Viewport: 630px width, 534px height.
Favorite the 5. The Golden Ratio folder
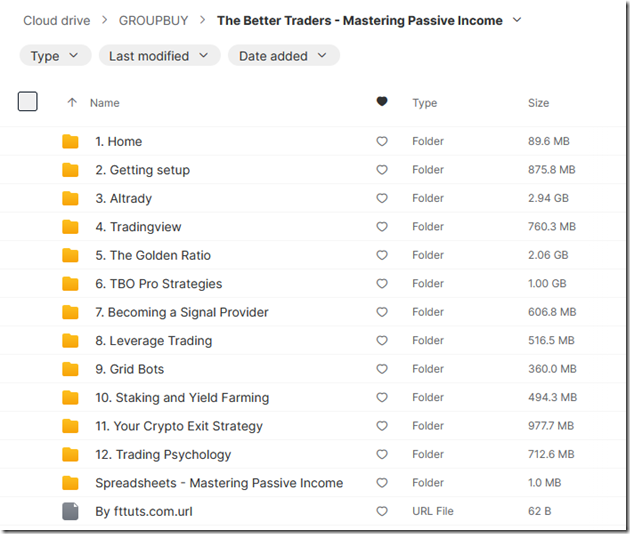click(x=382, y=255)
